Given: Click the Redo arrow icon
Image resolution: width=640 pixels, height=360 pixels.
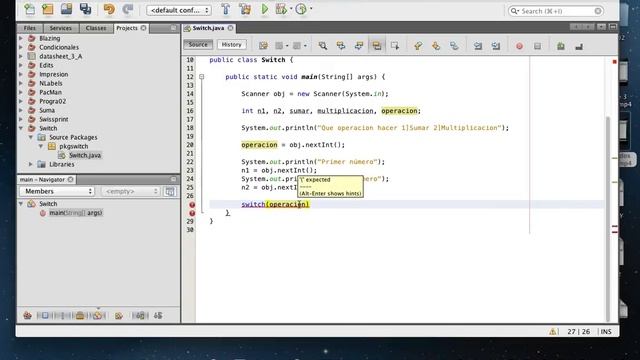Looking at the screenshot, I should [128, 9].
